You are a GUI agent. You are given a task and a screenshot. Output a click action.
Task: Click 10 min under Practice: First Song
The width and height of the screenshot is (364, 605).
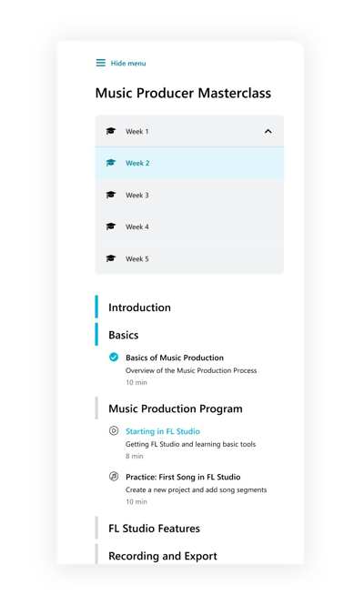(136, 501)
